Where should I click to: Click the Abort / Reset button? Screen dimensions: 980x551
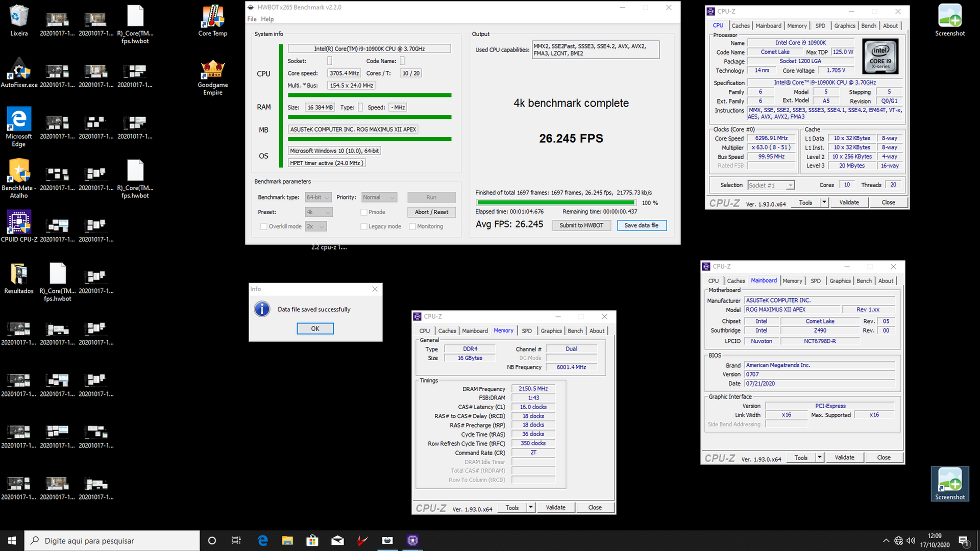coord(431,212)
